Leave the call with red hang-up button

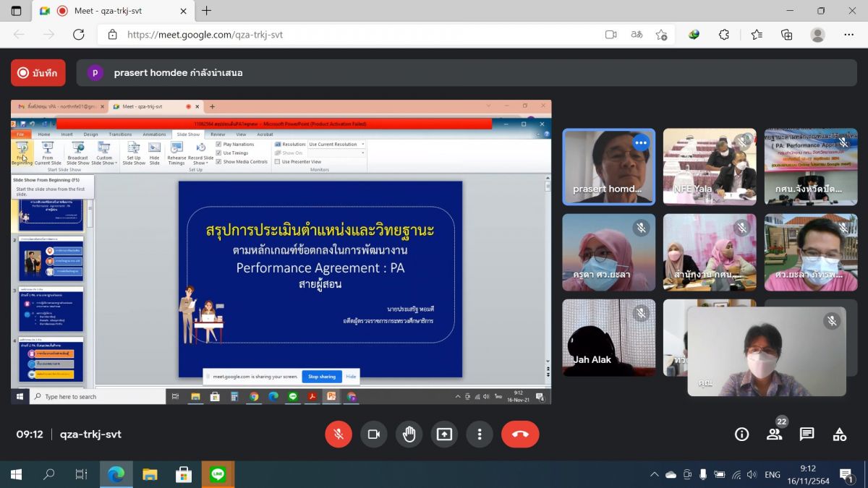tap(520, 434)
